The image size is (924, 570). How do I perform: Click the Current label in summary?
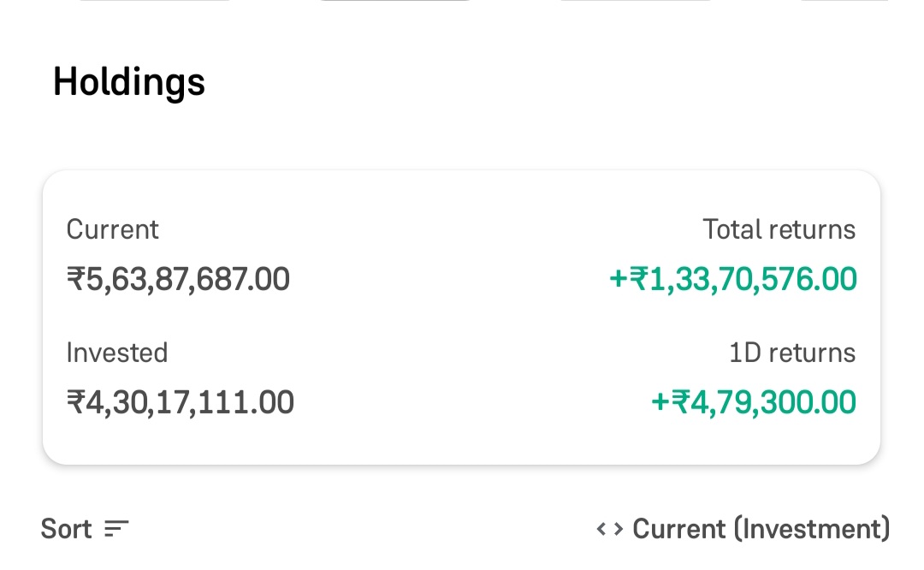[113, 229]
